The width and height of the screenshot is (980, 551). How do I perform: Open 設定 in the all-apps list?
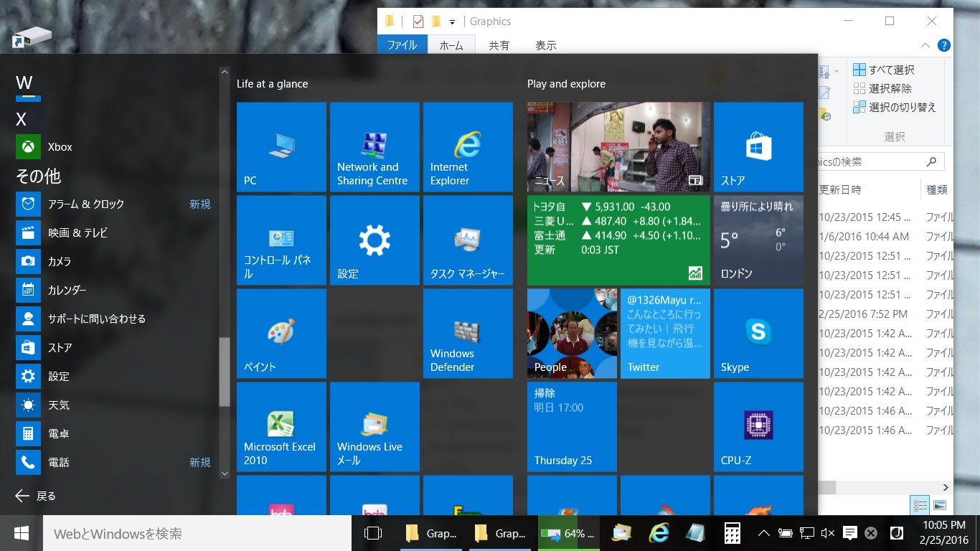pyautogui.click(x=115, y=377)
